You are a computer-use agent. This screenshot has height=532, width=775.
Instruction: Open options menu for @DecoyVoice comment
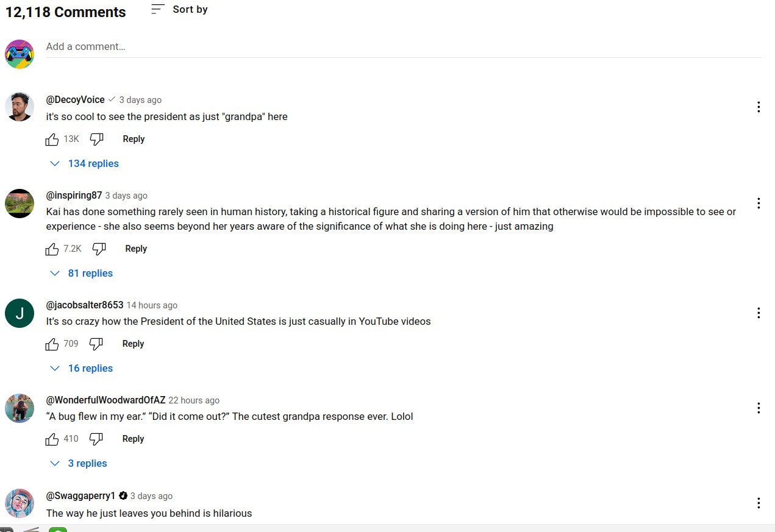pyautogui.click(x=759, y=107)
